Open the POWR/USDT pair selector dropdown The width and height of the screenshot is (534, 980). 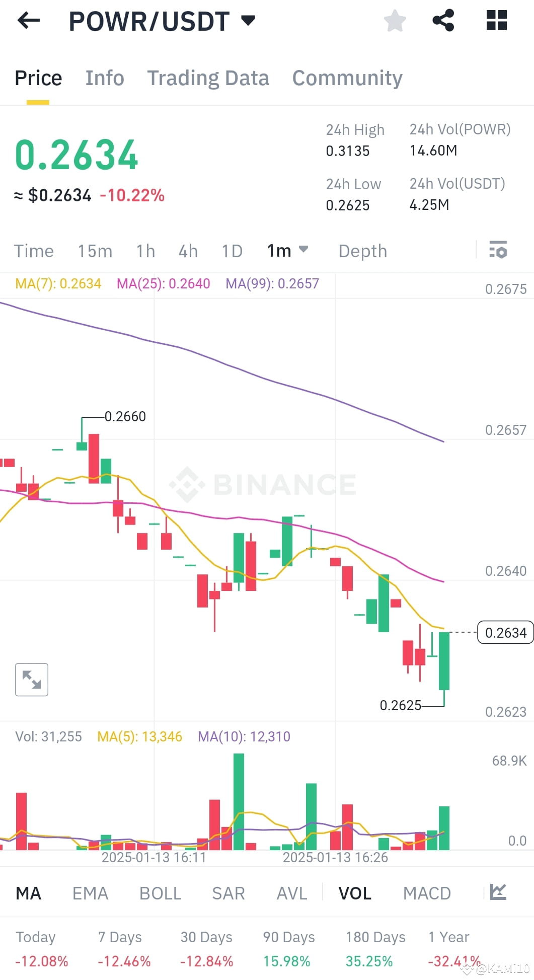248,20
